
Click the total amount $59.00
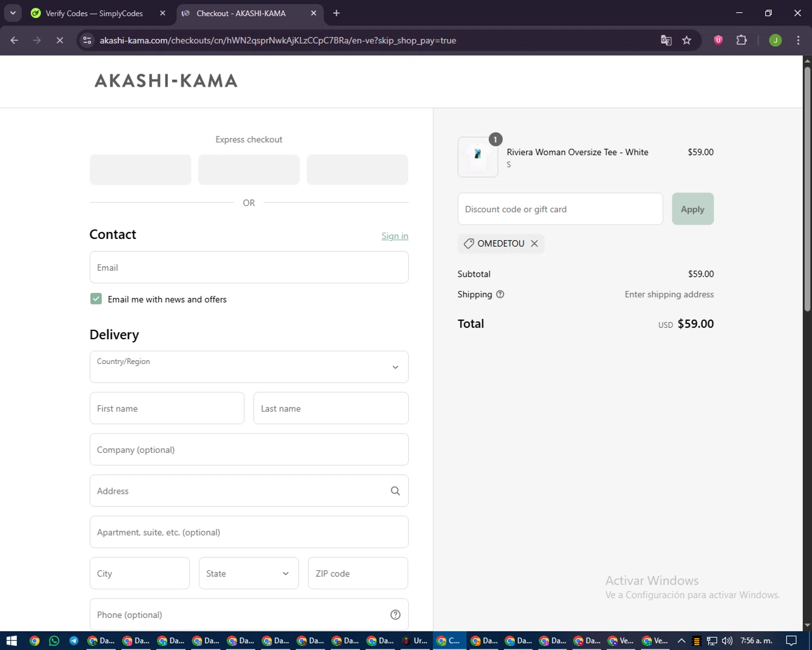coord(696,323)
